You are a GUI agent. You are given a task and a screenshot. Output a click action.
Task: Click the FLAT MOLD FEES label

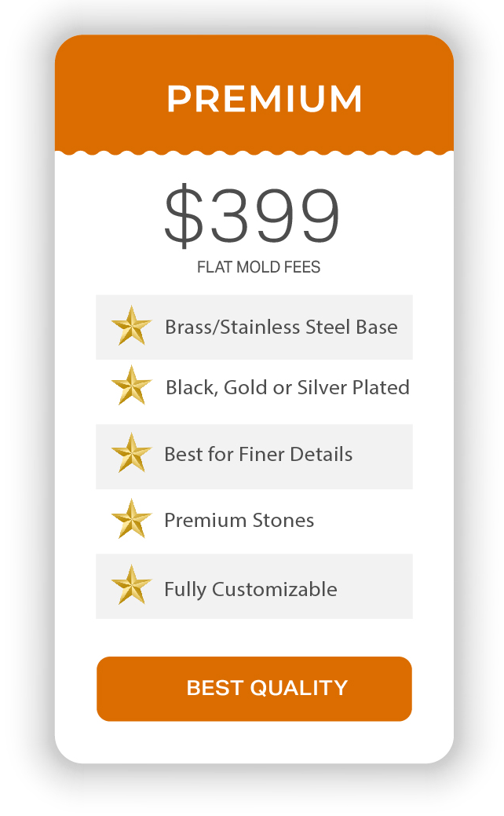point(258,267)
